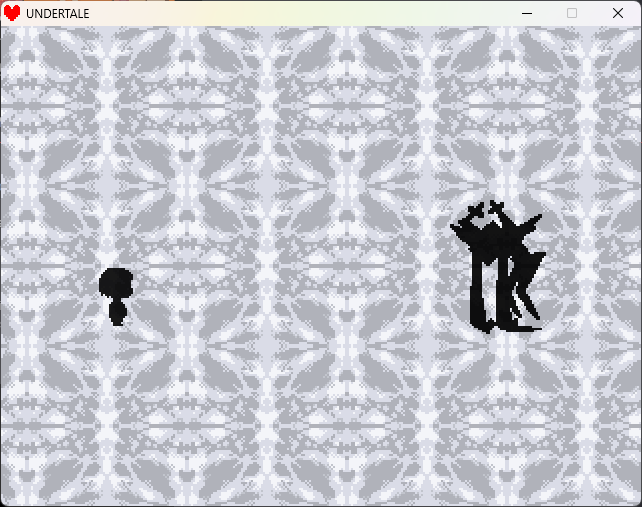Minimize the UNDERTALE window

pyautogui.click(x=527, y=13)
